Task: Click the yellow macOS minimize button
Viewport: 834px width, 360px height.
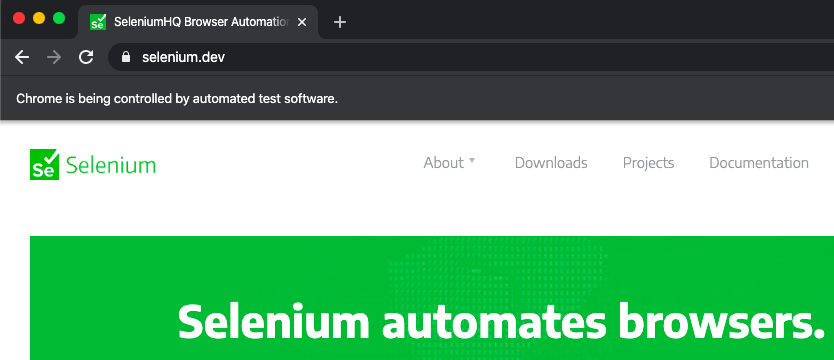Action: (x=39, y=18)
